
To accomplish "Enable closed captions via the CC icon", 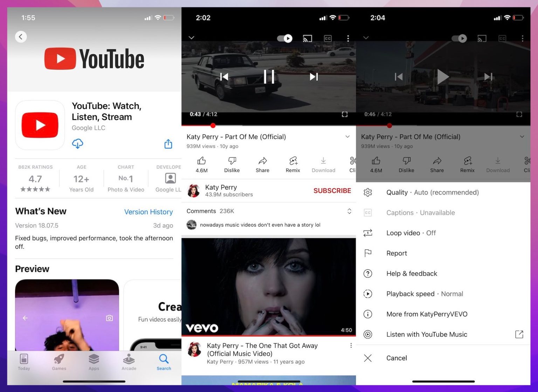I will click(327, 38).
